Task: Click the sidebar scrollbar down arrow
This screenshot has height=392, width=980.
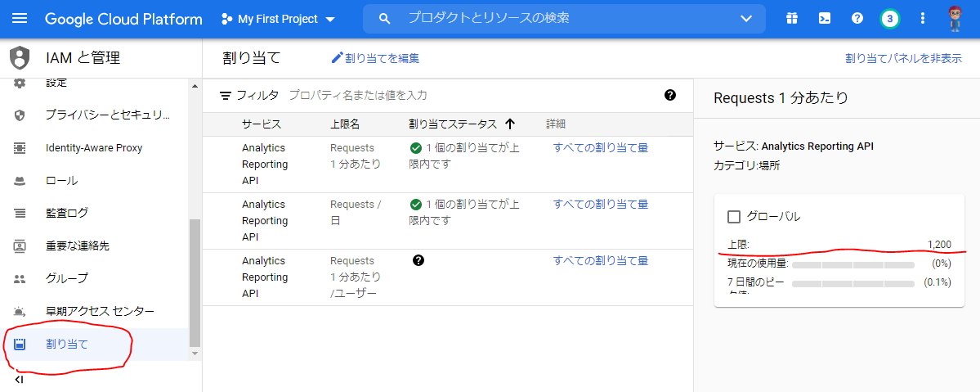Action: (195, 354)
